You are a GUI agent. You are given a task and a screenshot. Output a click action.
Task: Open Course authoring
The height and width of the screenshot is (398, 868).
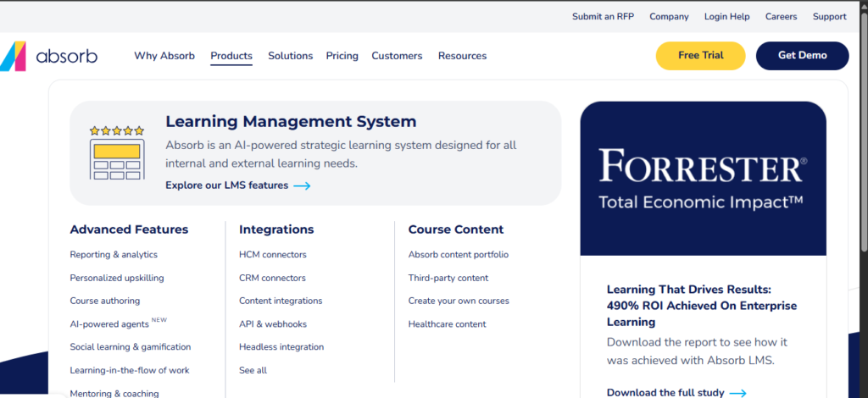pos(104,301)
